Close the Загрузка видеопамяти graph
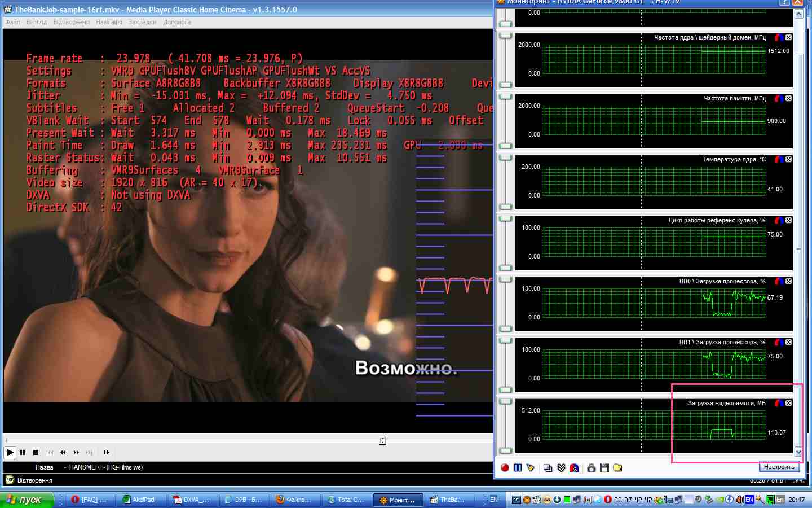The width and height of the screenshot is (812, 508). (x=788, y=403)
